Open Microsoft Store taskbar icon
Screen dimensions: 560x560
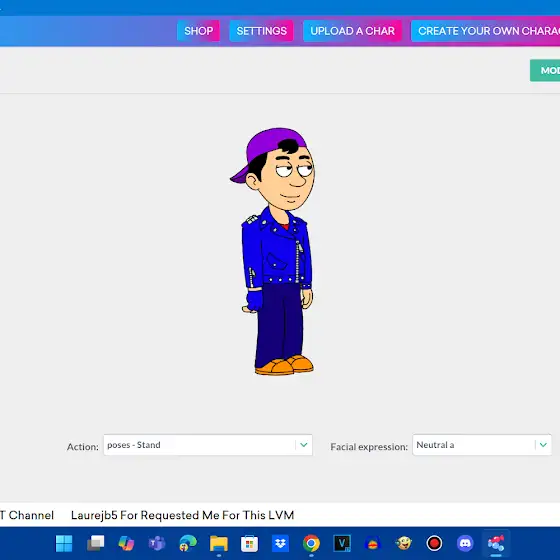(249, 543)
